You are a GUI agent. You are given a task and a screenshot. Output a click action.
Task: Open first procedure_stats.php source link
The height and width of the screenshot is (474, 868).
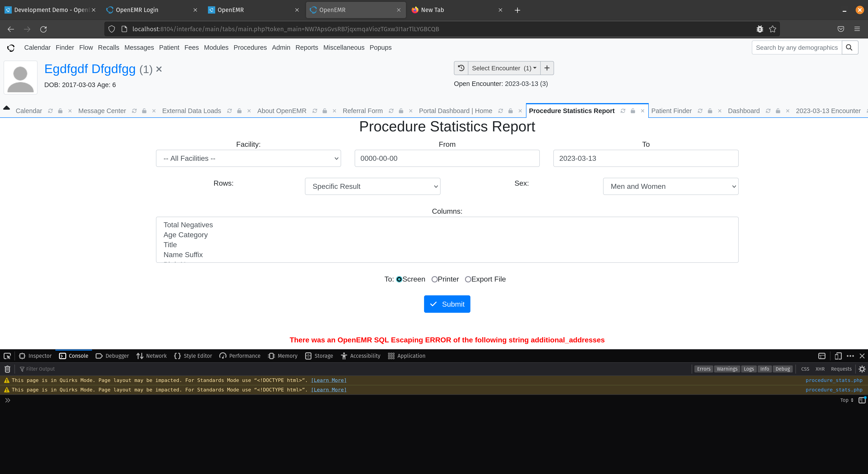click(834, 381)
